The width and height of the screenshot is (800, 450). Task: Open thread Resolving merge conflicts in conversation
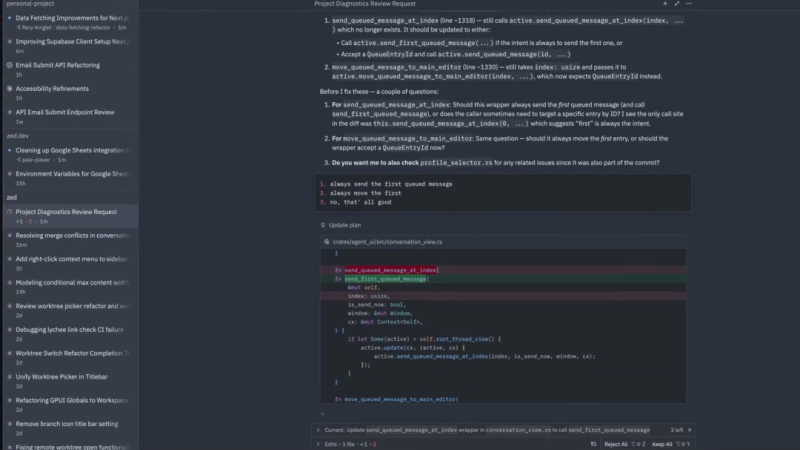point(70,240)
